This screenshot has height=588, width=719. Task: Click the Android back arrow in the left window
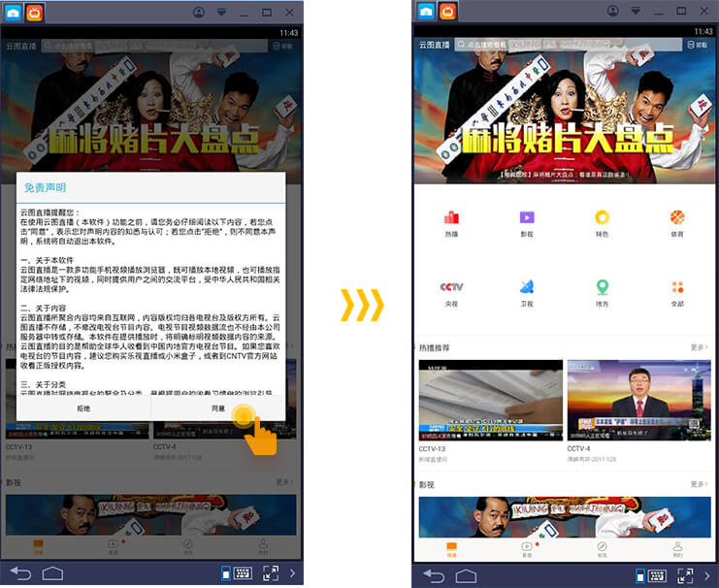20,573
